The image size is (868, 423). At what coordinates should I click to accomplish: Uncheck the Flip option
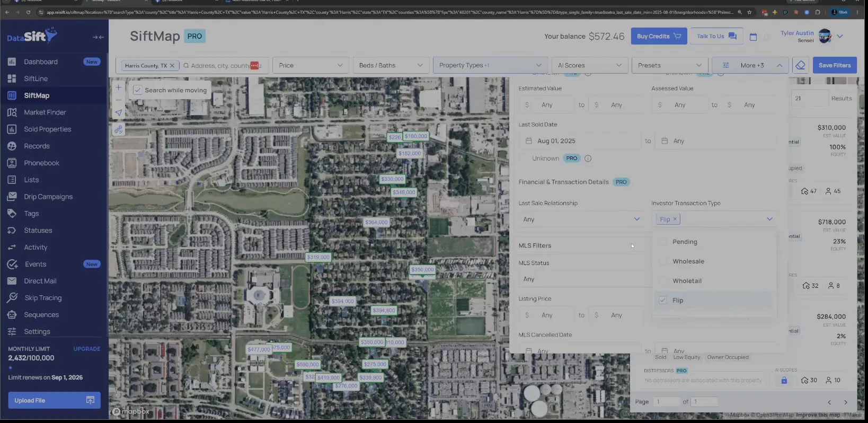[662, 300]
